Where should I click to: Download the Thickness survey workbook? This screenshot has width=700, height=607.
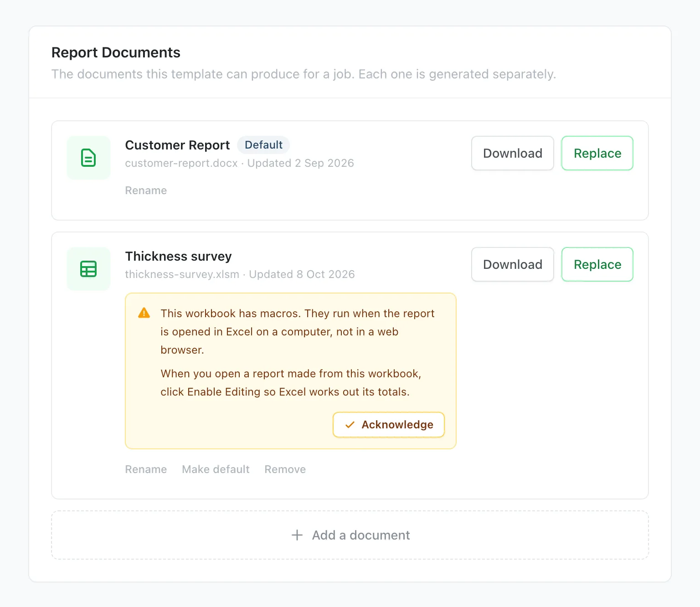coord(513,264)
